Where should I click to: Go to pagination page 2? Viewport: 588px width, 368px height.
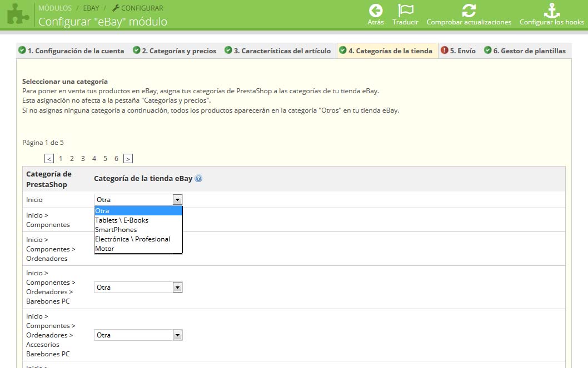[72, 159]
